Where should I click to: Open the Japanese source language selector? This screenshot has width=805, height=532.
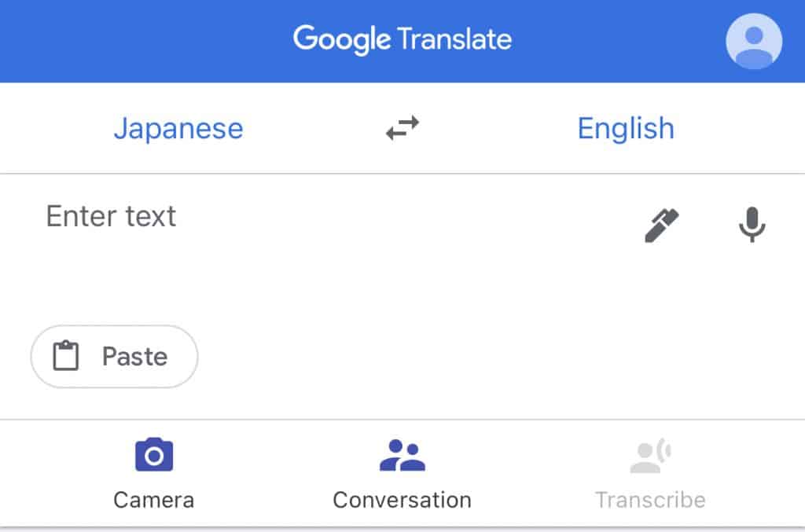coord(178,128)
